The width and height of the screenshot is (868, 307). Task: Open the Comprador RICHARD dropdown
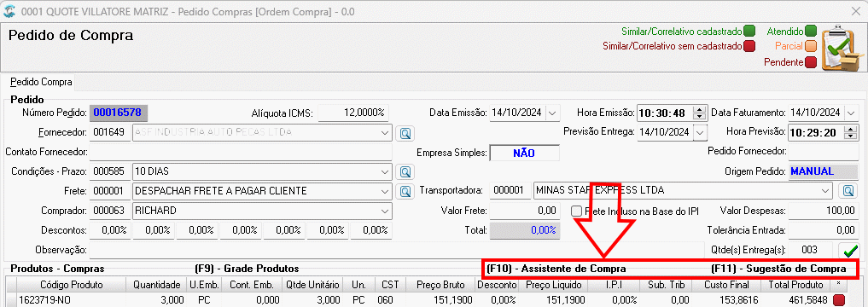385,211
